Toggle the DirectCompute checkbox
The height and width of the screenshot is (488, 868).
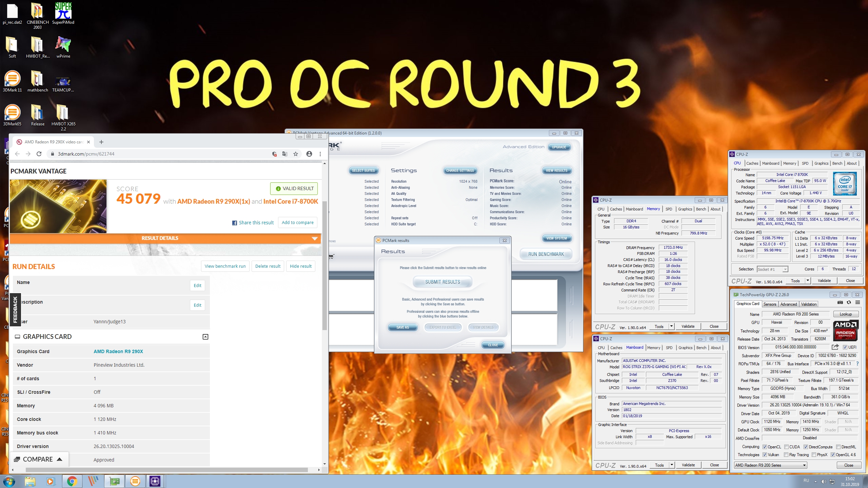(806, 447)
